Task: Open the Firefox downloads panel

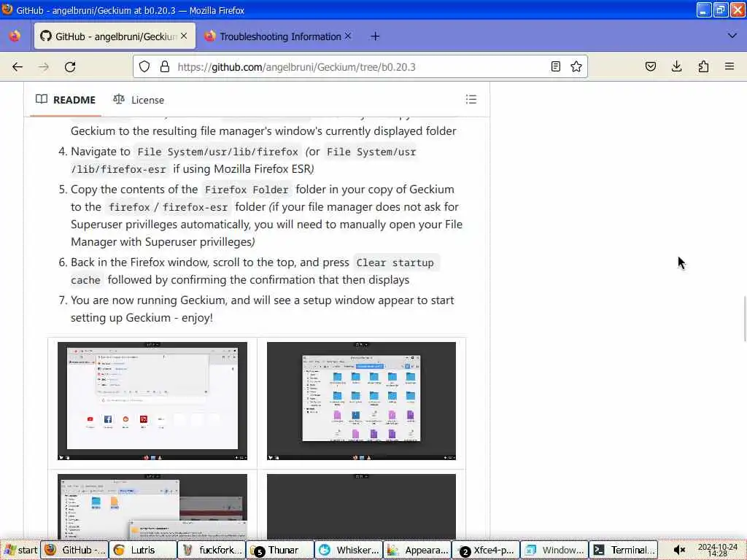Action: tap(676, 66)
